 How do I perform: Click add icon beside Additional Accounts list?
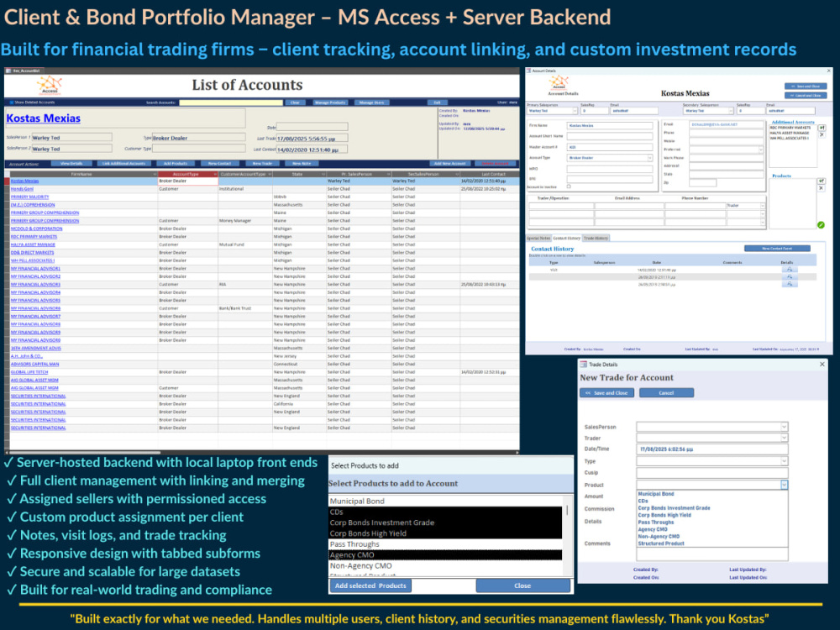pyautogui.click(x=822, y=128)
